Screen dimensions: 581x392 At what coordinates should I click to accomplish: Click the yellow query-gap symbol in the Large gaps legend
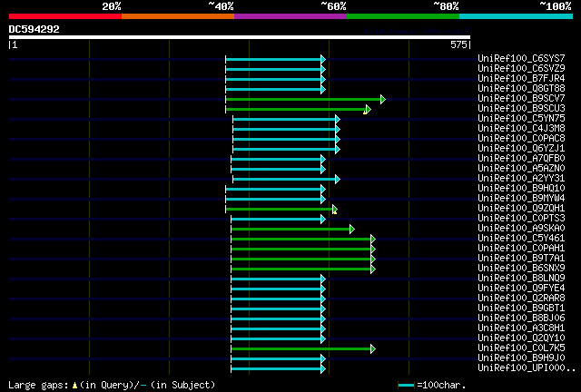point(74,386)
